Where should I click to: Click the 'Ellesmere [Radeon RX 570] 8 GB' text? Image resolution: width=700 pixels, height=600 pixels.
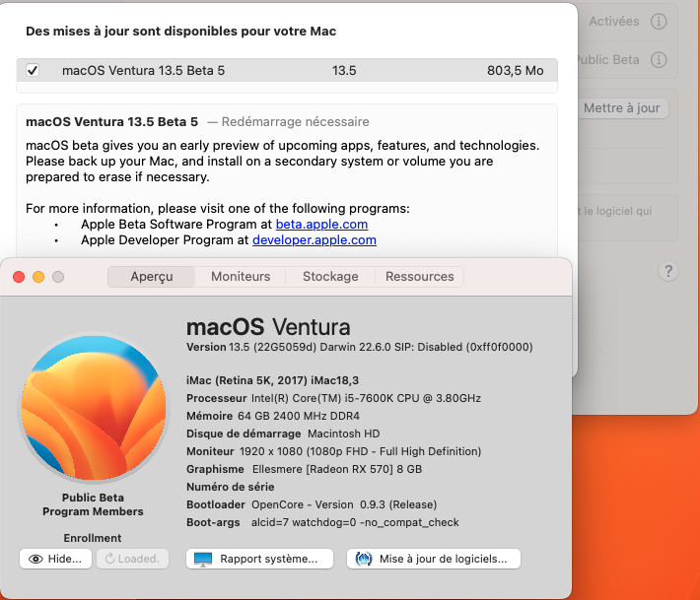tap(337, 469)
